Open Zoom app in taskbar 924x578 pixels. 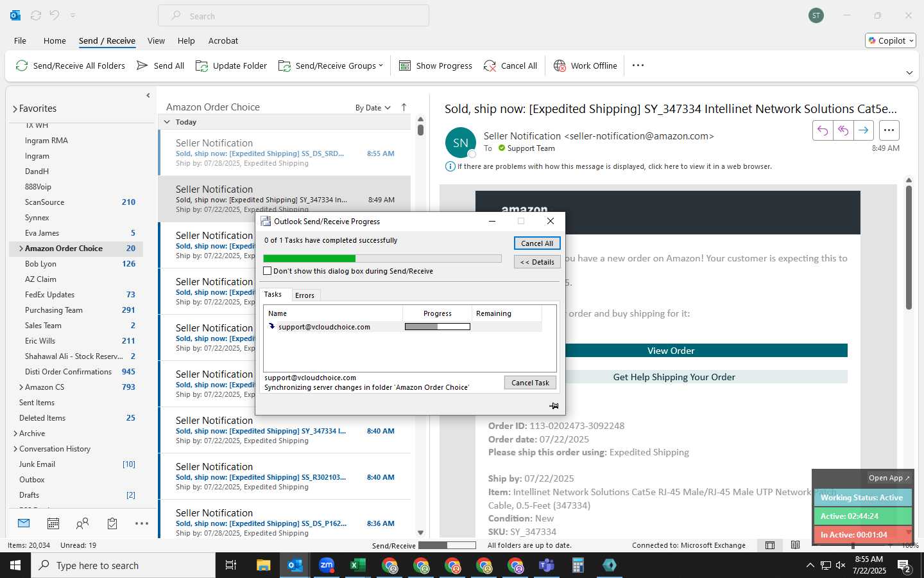coord(327,565)
